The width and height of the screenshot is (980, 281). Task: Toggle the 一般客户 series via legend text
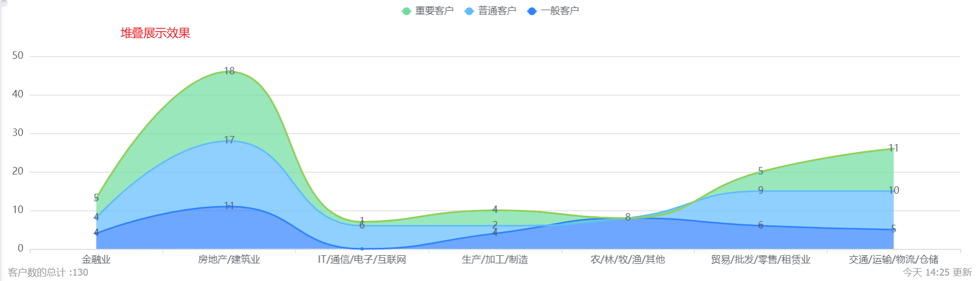[x=559, y=11]
